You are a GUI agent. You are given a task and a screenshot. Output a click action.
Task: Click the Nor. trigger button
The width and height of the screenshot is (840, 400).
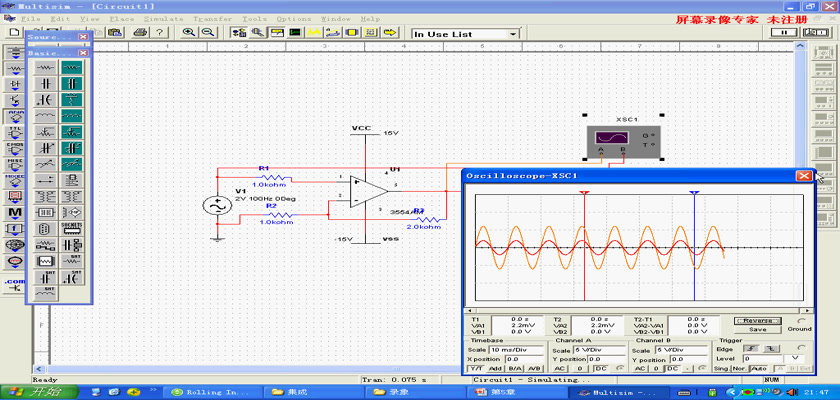tap(740, 368)
